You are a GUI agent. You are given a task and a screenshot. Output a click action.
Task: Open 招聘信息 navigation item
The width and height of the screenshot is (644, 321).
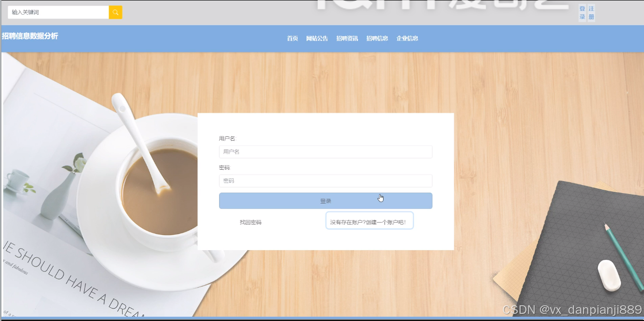tap(377, 39)
